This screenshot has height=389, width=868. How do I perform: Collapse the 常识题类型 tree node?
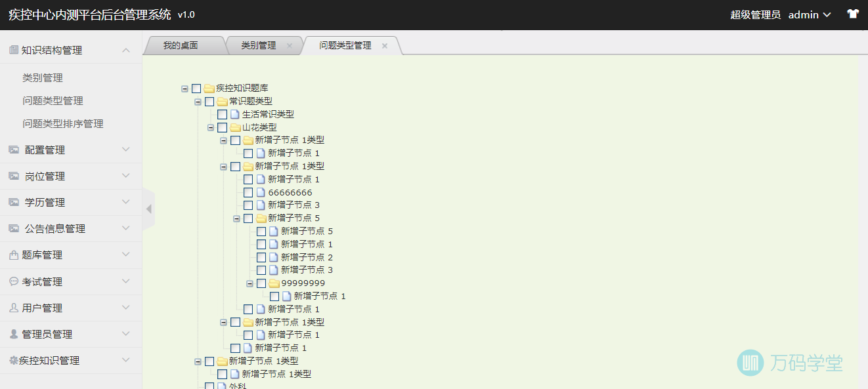click(x=198, y=102)
